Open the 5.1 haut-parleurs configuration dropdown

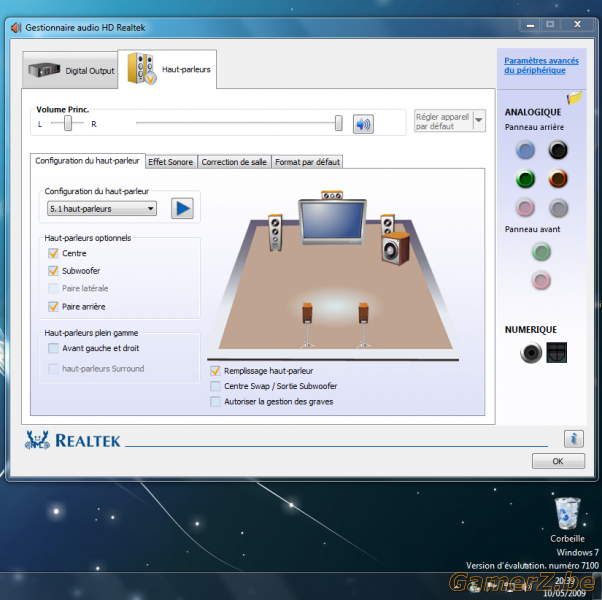pos(102,208)
